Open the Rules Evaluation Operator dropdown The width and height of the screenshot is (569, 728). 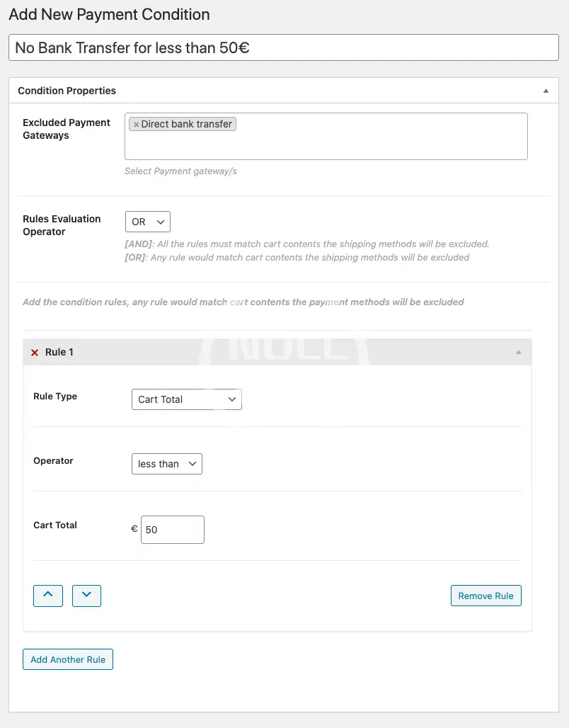[148, 222]
